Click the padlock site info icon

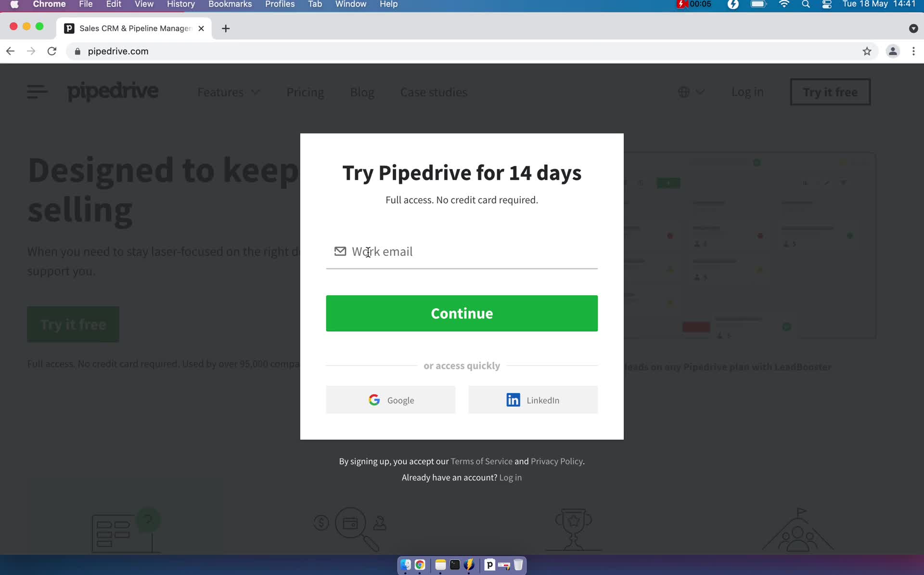[77, 51]
